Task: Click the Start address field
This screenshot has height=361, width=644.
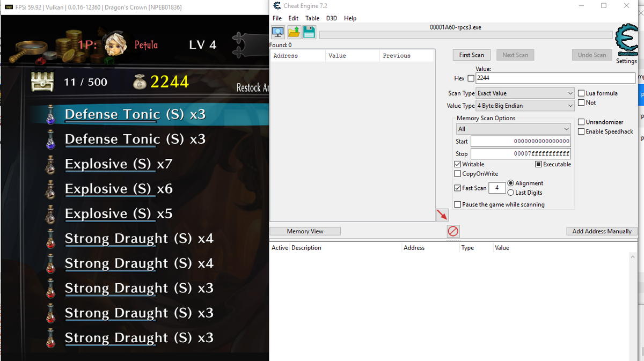Action: point(521,142)
